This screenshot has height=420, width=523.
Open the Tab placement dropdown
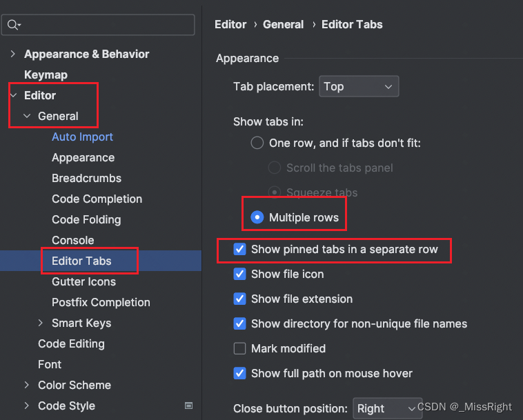coord(358,86)
